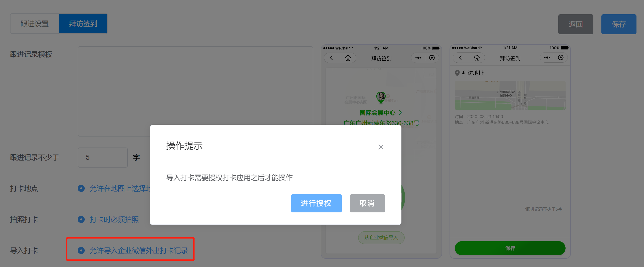
Task: Click the 进行授权 button
Action: pyautogui.click(x=316, y=203)
